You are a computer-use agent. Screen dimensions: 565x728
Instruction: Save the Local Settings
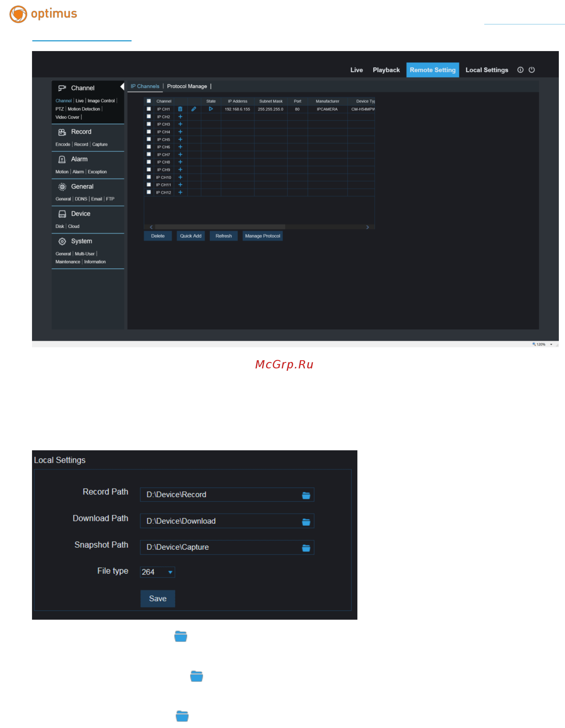point(158,599)
